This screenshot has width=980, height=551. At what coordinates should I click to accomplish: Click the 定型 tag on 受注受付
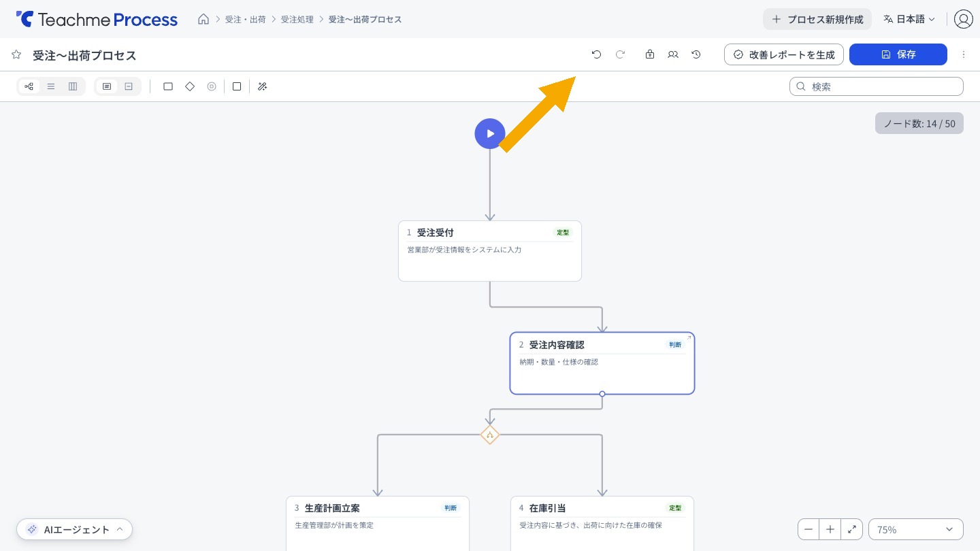pyautogui.click(x=563, y=233)
